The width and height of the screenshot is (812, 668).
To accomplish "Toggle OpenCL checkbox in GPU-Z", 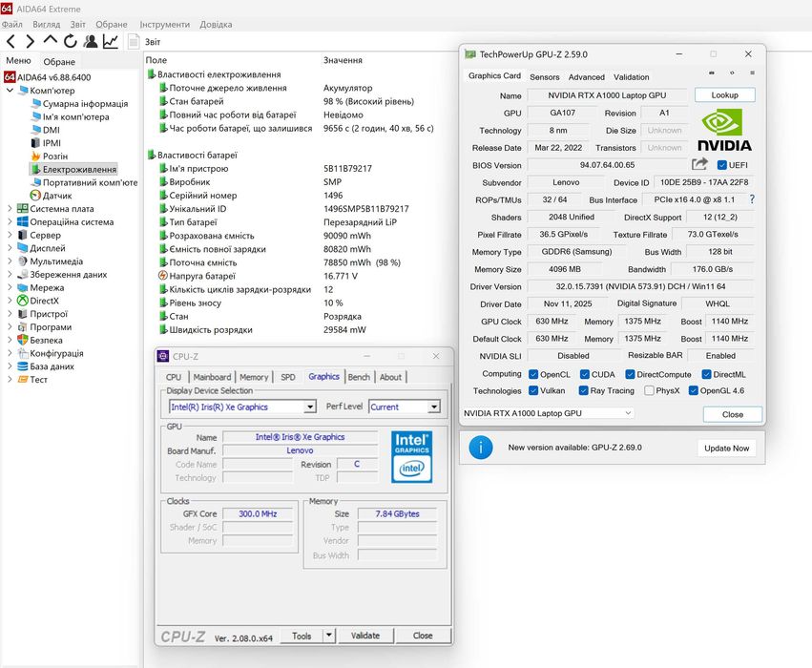I will [x=533, y=374].
